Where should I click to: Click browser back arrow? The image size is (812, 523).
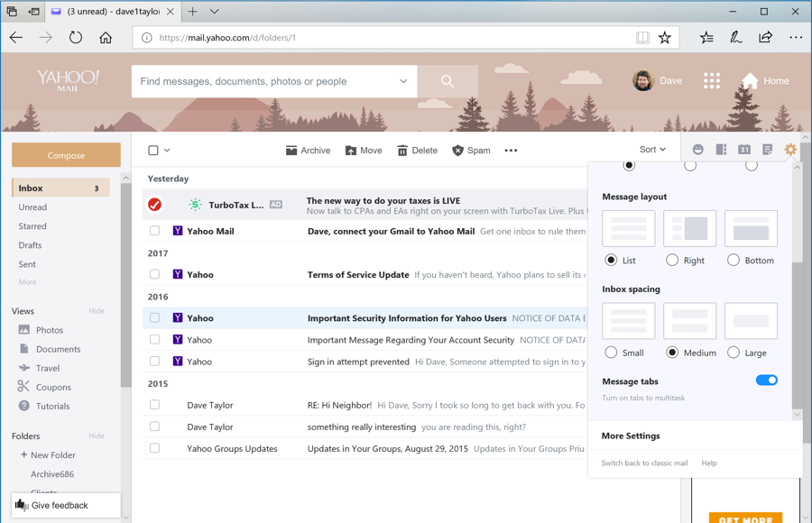pyautogui.click(x=16, y=37)
